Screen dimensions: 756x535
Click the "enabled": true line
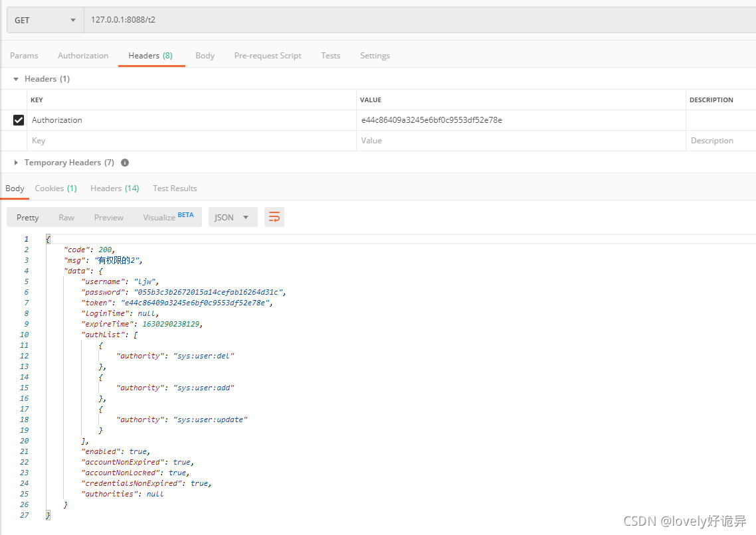tap(116, 451)
